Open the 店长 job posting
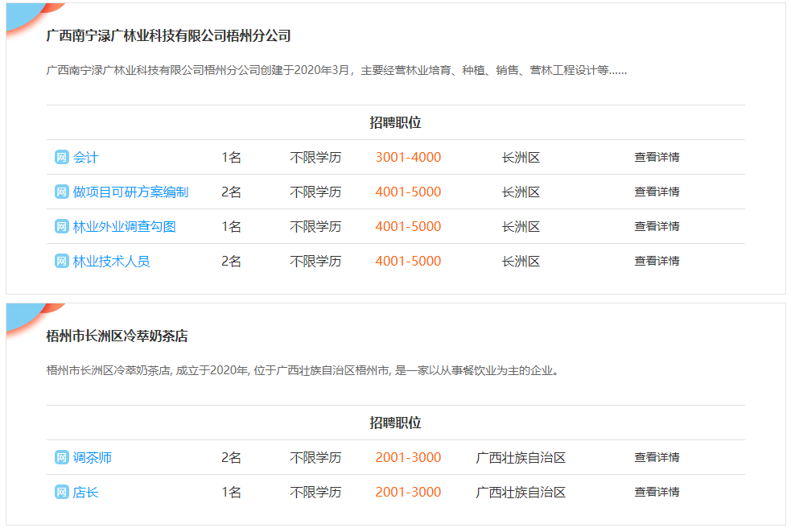Image resolution: width=791 pixels, height=532 pixels. click(x=86, y=493)
